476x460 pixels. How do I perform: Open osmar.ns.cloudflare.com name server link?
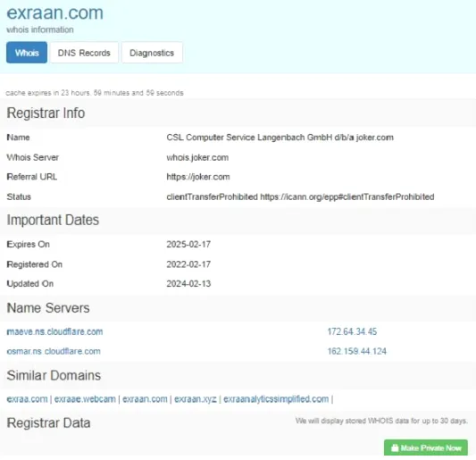pos(54,351)
